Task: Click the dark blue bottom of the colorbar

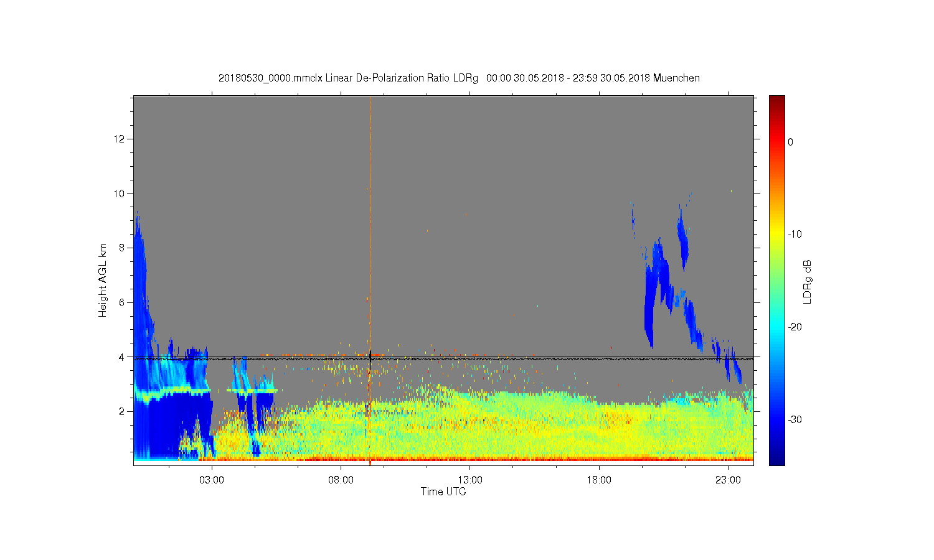Action: click(776, 459)
